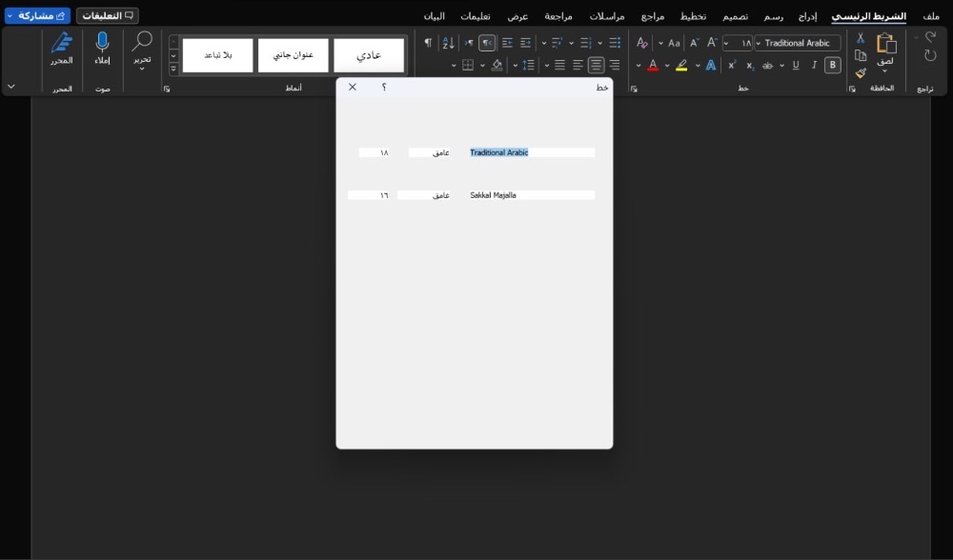
Task: Toggle right-to-left text direction
Action: point(487,43)
